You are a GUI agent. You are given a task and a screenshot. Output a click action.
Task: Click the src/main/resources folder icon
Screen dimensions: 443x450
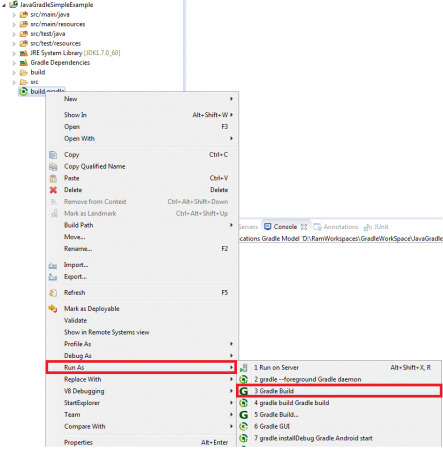tap(23, 24)
